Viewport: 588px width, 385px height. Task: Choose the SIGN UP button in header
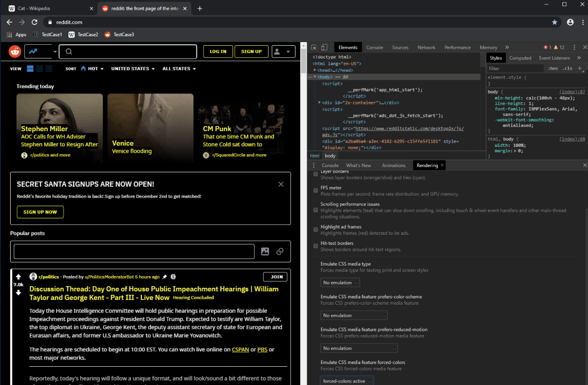click(252, 51)
